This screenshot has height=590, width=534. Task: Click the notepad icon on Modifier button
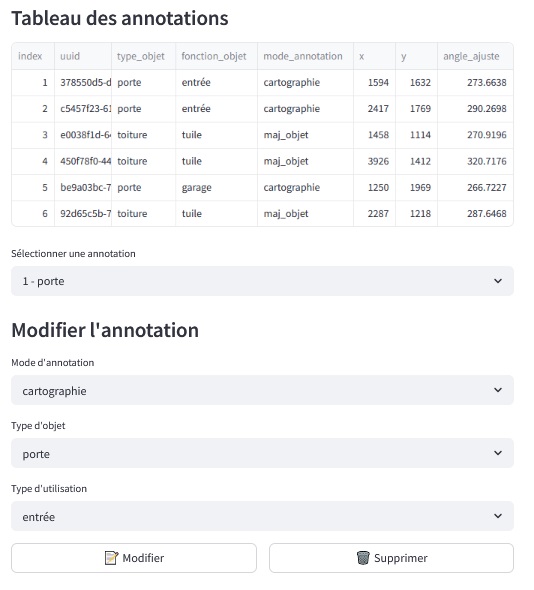111,558
